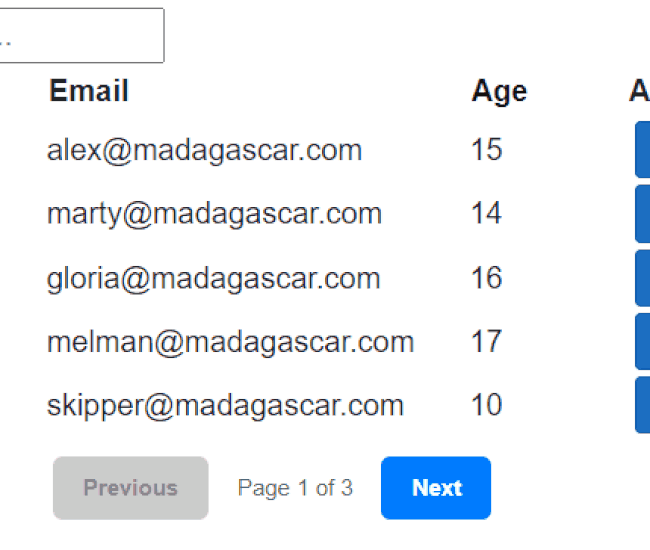Viewport: 650px width, 550px height.
Task: Click the blue action button in marty's row
Action: pos(643,214)
